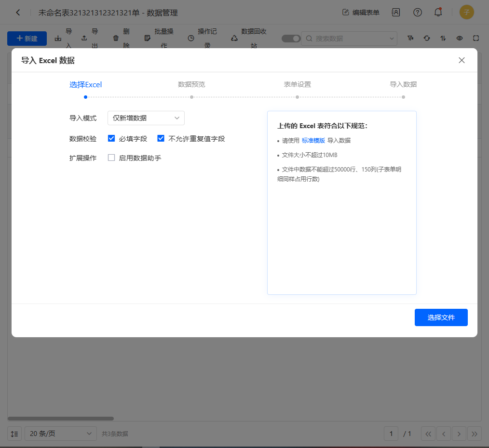
Task: Open the 标准模版 link
Action: 313,141
